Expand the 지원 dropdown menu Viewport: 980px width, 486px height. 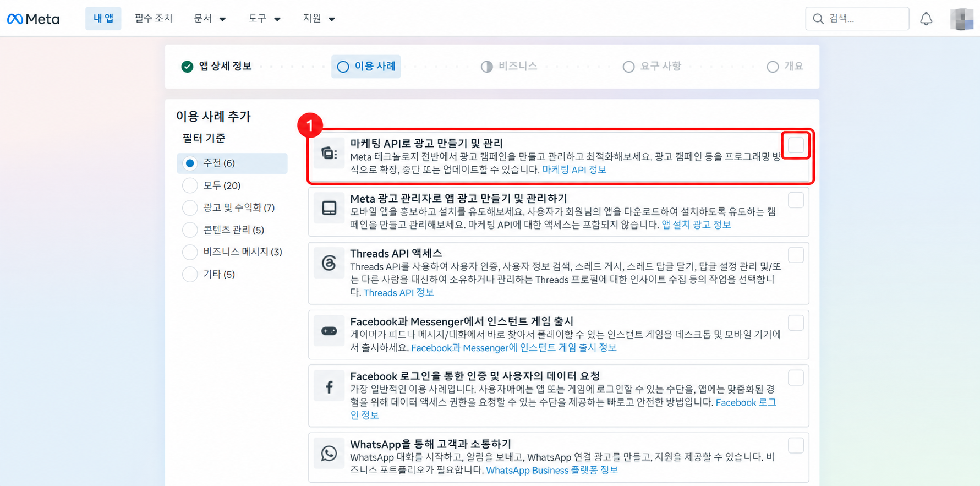[319, 19]
